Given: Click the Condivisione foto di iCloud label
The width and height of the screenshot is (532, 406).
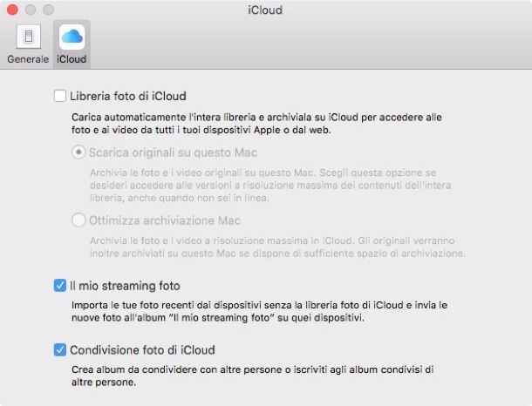Looking at the screenshot, I should pyautogui.click(x=142, y=350).
